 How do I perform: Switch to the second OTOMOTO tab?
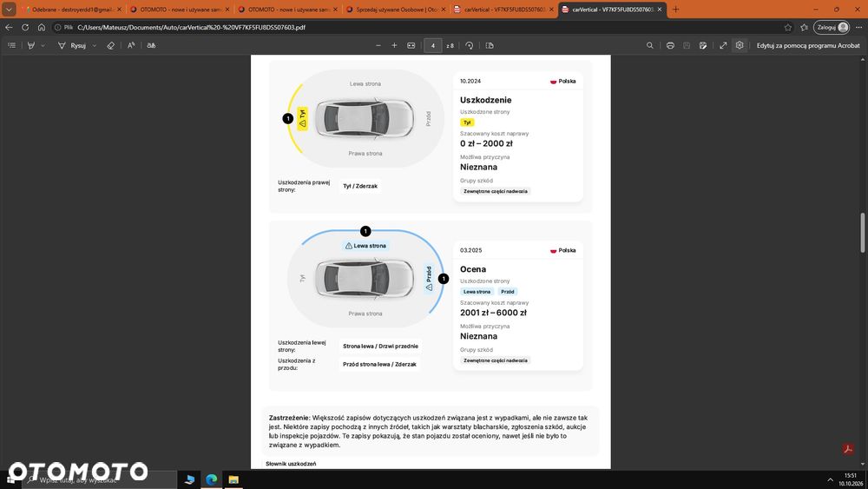288,10
